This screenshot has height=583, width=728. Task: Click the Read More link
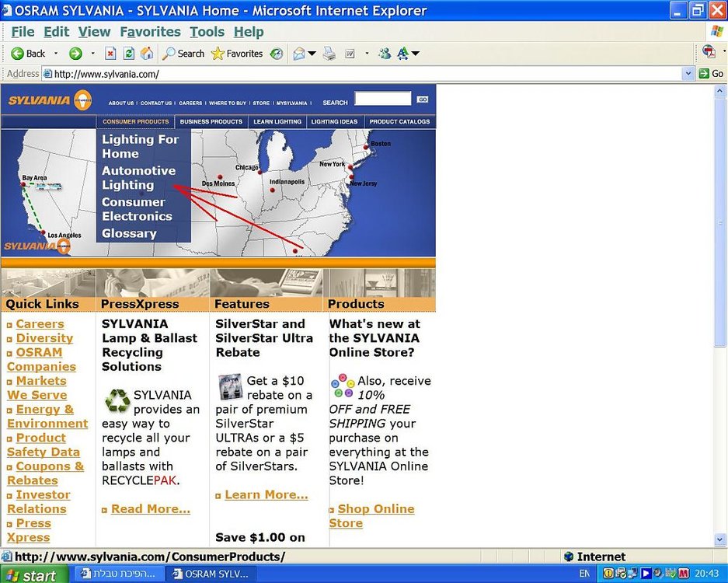pos(151,509)
